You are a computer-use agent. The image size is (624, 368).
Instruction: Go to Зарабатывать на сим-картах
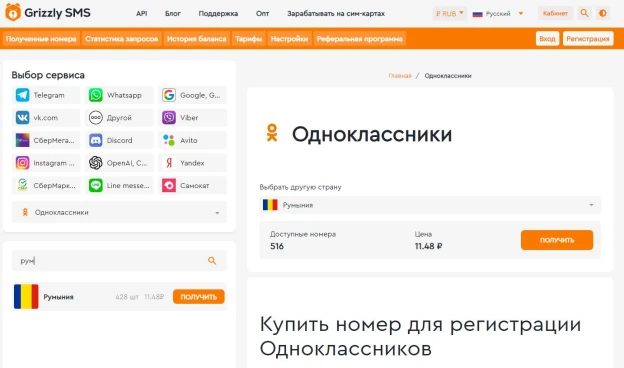(336, 14)
